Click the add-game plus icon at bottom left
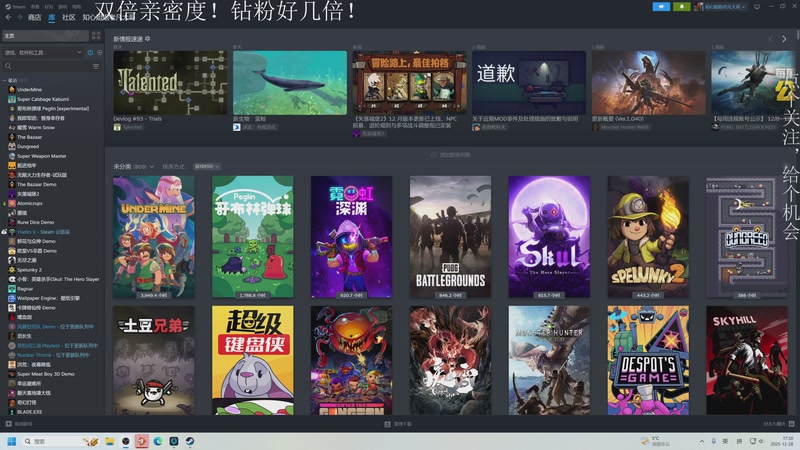The height and width of the screenshot is (450, 800). [x=8, y=424]
